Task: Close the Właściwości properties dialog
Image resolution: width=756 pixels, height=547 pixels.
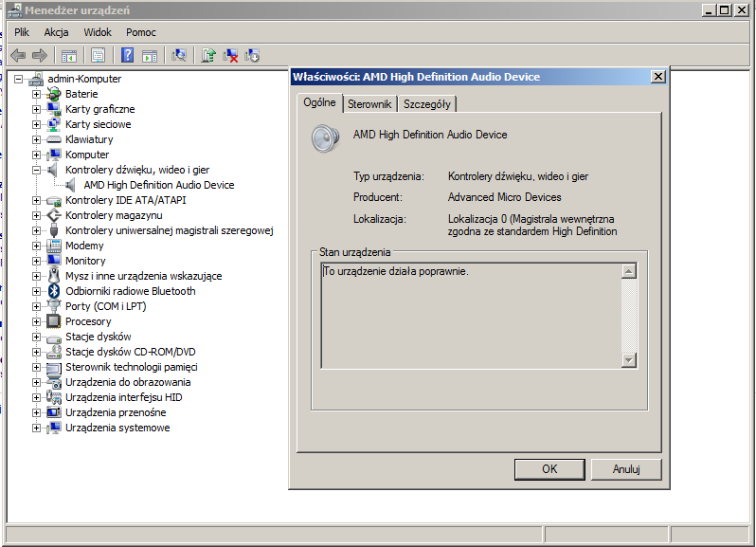Action: click(658, 77)
